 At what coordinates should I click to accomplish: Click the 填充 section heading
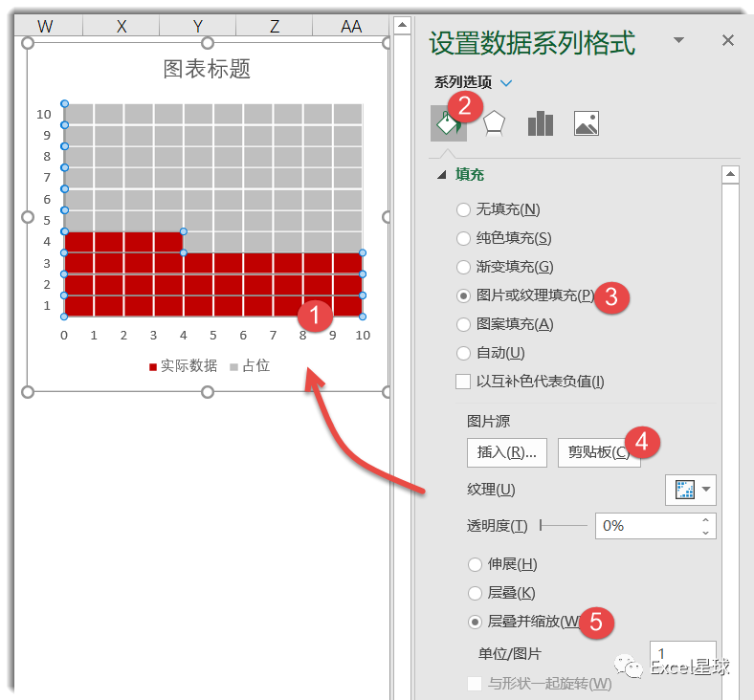tap(469, 175)
